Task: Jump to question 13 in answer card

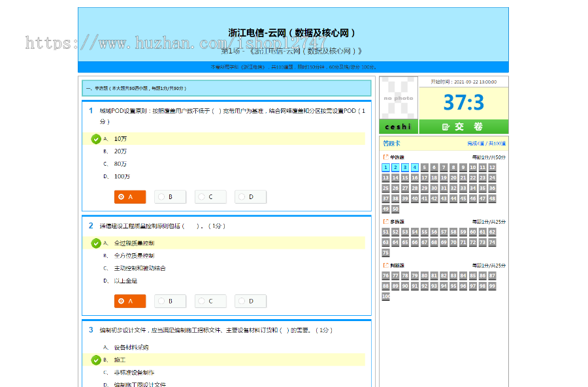Action: click(x=385, y=178)
